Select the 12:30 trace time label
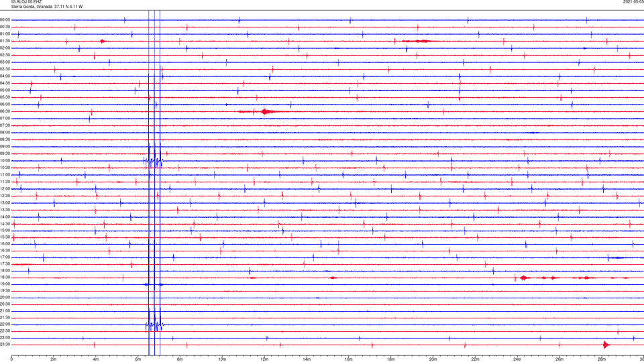This screenshot has width=644, height=362. click(5, 196)
